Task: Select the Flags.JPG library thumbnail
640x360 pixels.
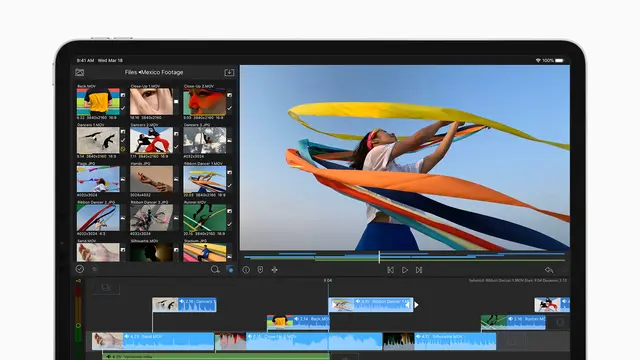Action: 98,179
